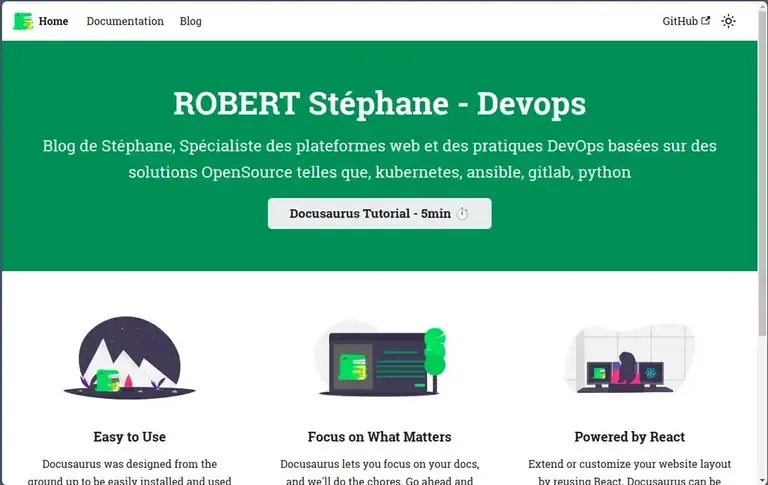Click the subtitle starting with Blog de Stéphane

point(380,159)
